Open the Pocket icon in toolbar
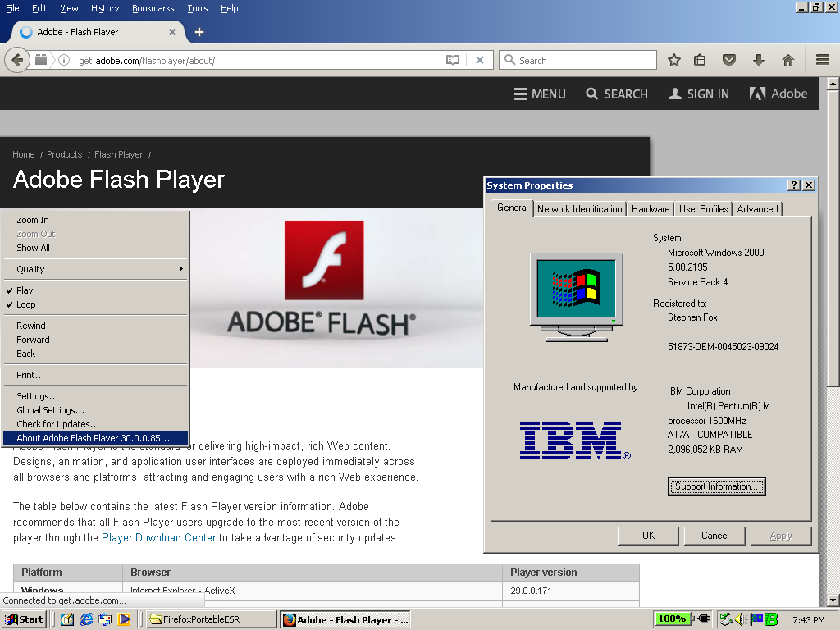This screenshot has width=840, height=630. (728, 60)
